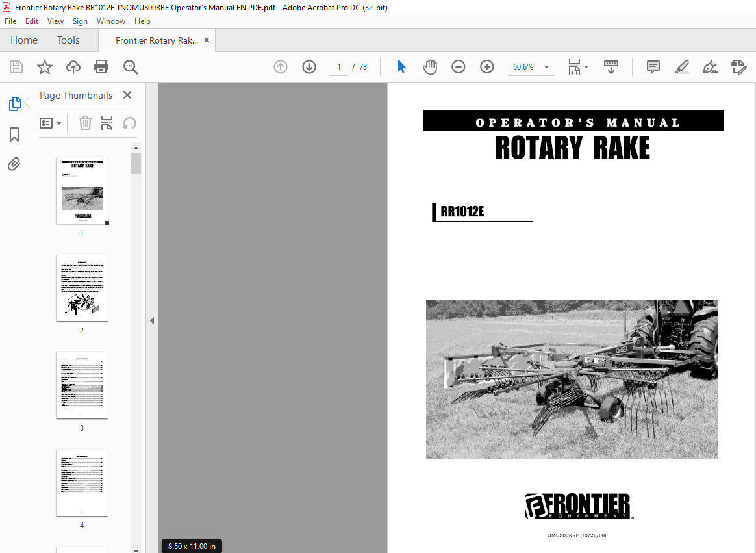Select the Frontier Rotary Rak... document tab

[x=157, y=40]
